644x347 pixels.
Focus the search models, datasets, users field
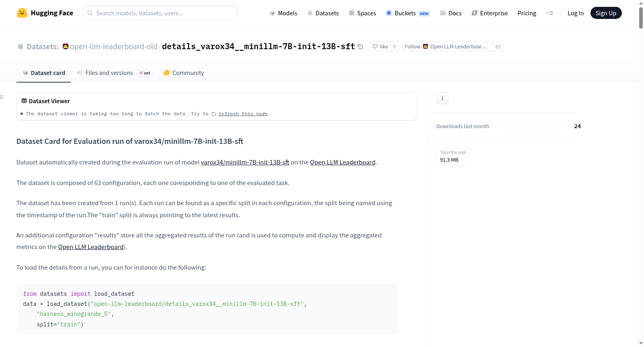click(160, 13)
